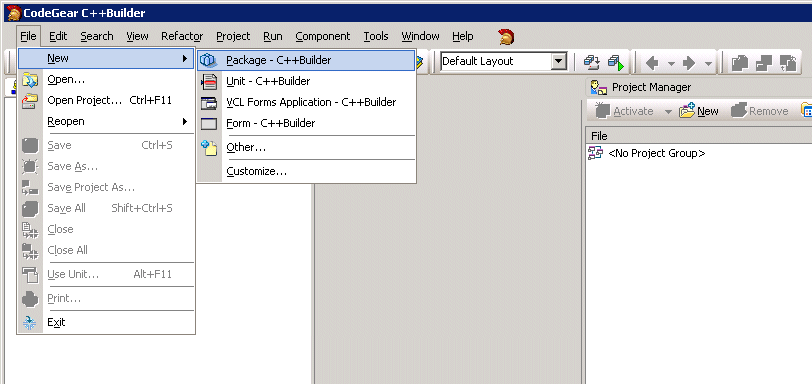The width and height of the screenshot is (812, 384).
Task: Expand the New submenu in File menu
Action: pos(106,58)
